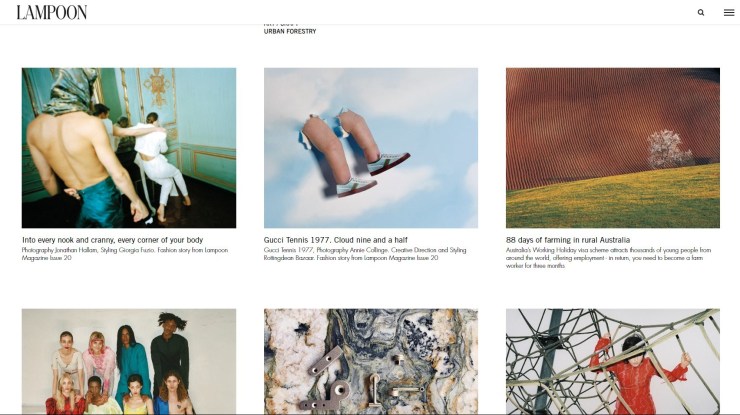The image size is (740, 415).
Task: Open marble stone with metal hardware thumbnail
Action: click(x=370, y=362)
